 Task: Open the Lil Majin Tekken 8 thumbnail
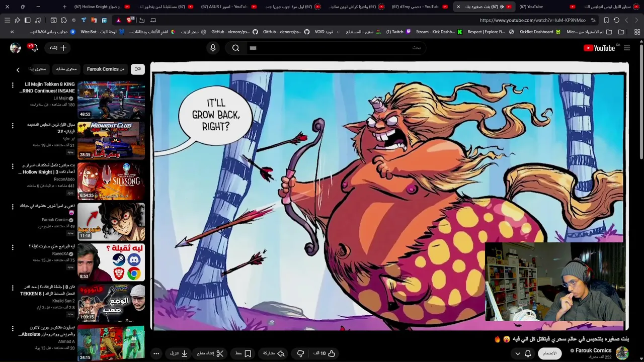tap(111, 100)
